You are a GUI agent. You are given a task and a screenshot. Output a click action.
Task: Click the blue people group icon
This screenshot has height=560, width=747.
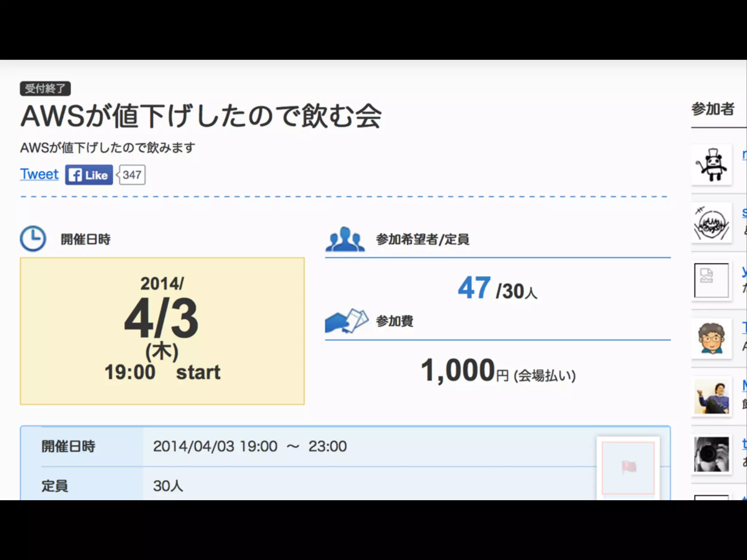point(345,240)
